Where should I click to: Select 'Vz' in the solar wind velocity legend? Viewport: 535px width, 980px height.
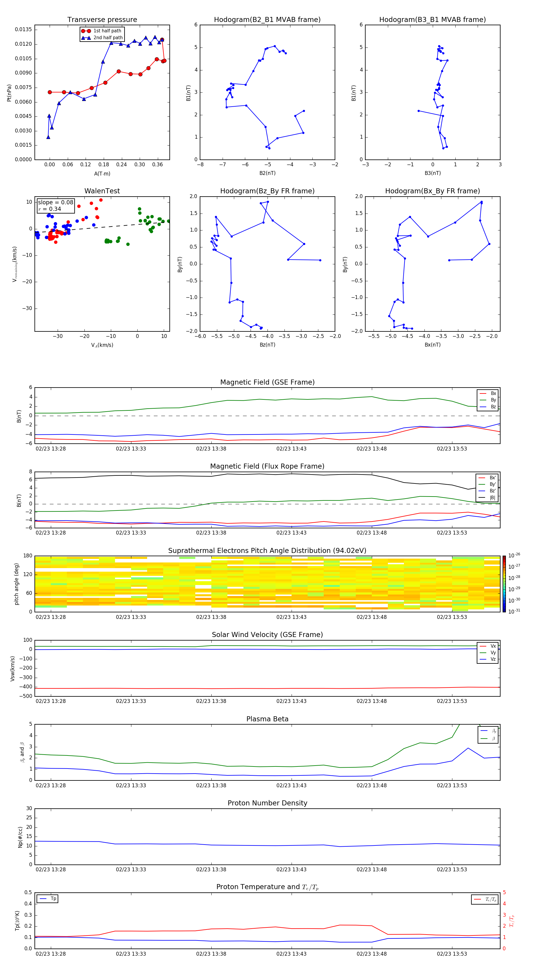[488, 659]
